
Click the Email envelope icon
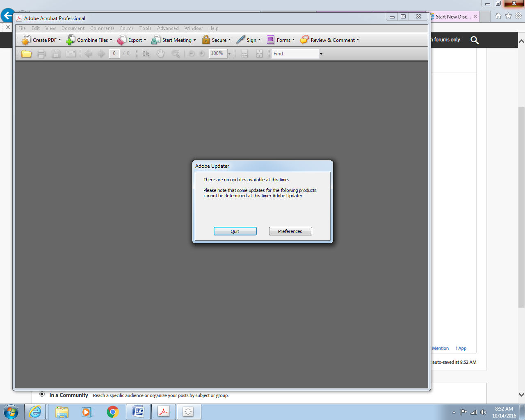[71, 54]
